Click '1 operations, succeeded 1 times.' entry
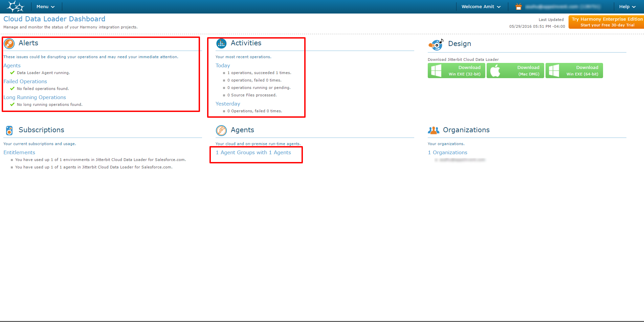Screen dimensions: 644x322 [x=259, y=73]
